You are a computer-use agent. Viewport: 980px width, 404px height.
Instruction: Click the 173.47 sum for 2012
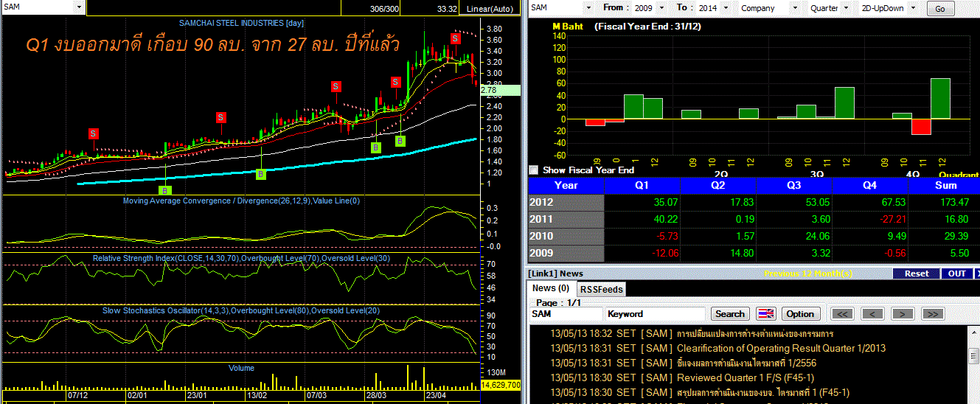tap(954, 202)
